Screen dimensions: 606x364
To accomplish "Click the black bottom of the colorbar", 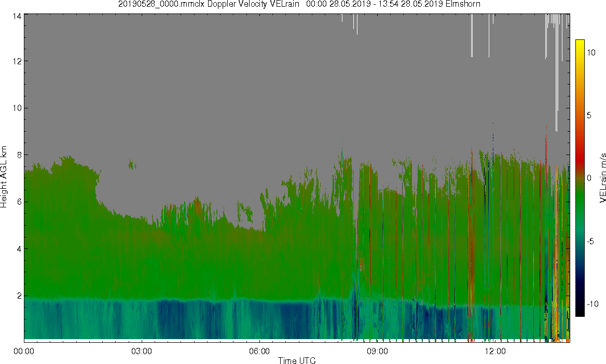I will tap(580, 311).
